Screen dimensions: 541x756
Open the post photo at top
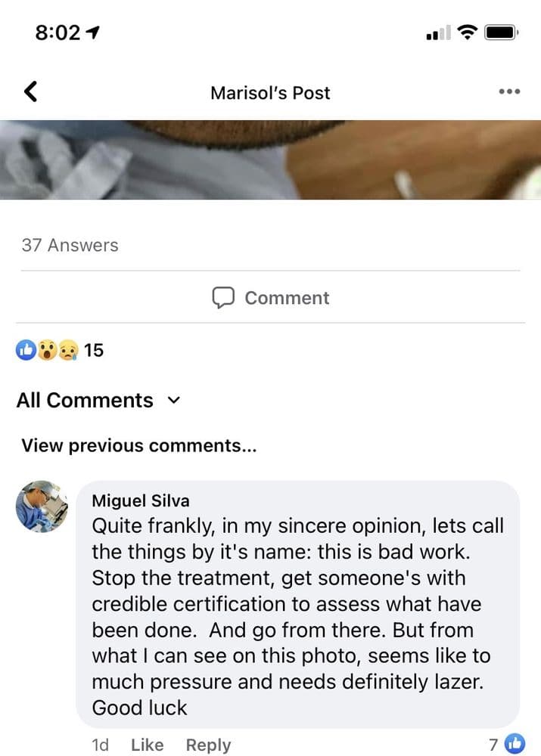click(x=270, y=160)
